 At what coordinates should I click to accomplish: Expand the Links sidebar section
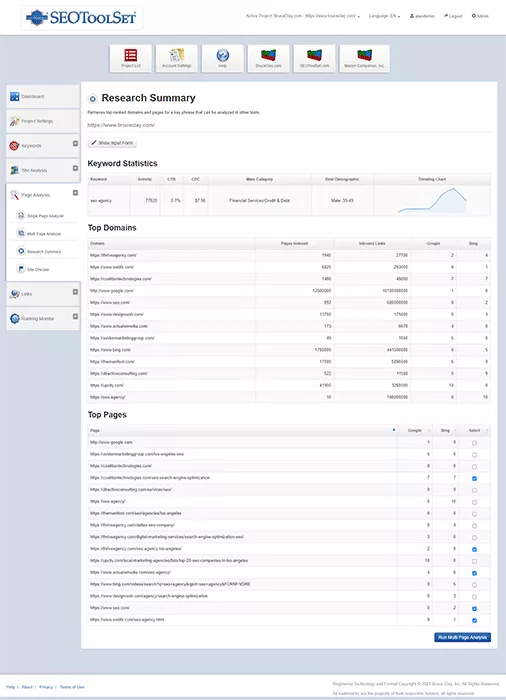(x=75, y=292)
